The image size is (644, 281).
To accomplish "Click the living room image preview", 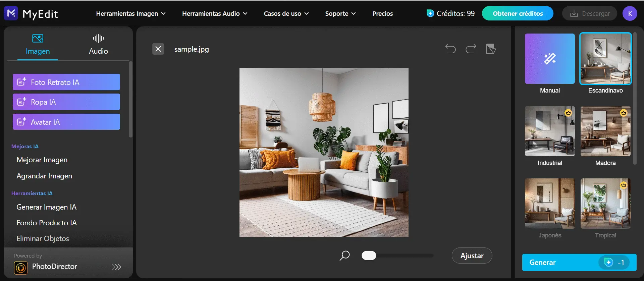I will 324,152.
